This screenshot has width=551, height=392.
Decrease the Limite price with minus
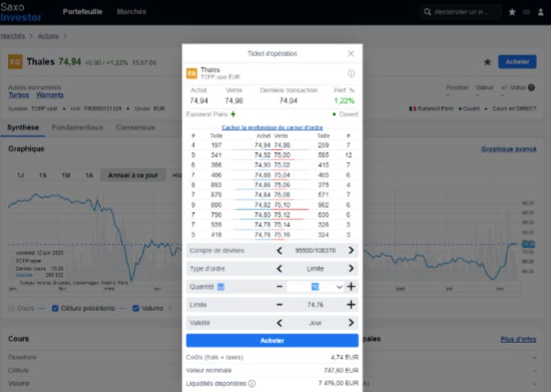coord(279,304)
